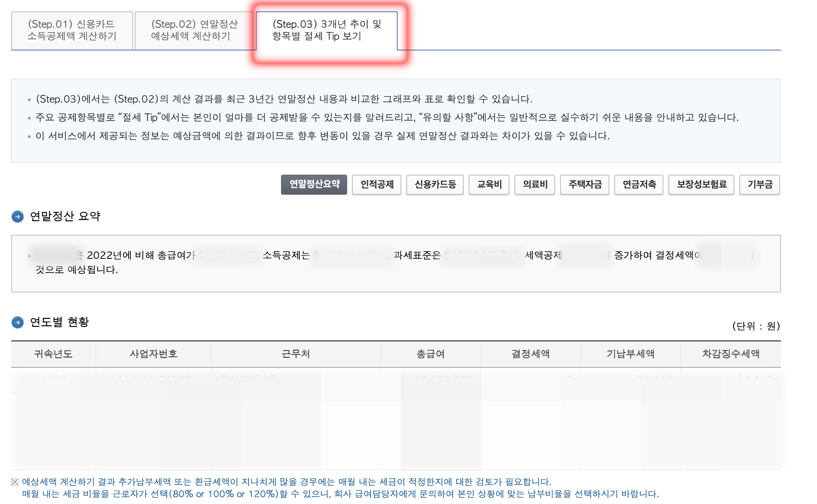
Task: View the 교육비 tax tips
Action: [x=489, y=185]
